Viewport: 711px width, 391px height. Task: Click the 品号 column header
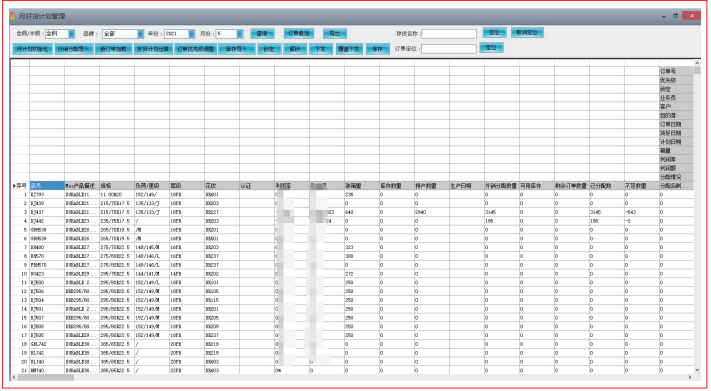click(47, 186)
